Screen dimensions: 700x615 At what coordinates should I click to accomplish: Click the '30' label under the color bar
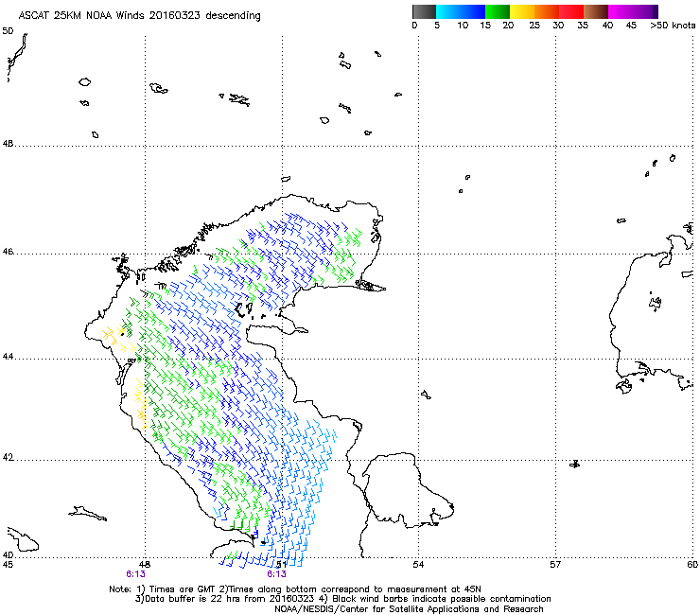click(558, 26)
